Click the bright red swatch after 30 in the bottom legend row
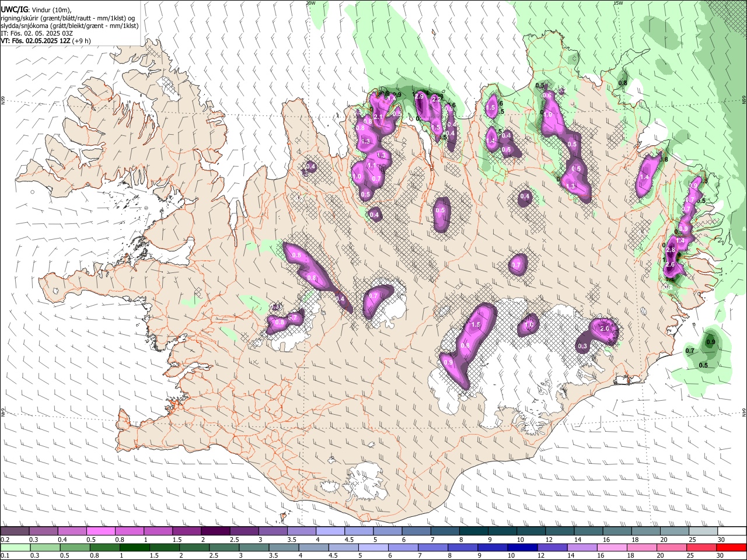 (x=731, y=548)
